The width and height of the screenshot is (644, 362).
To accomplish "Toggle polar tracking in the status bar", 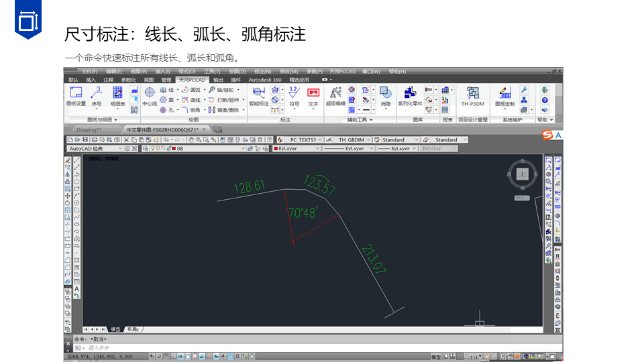I will pyautogui.click(x=180, y=356).
